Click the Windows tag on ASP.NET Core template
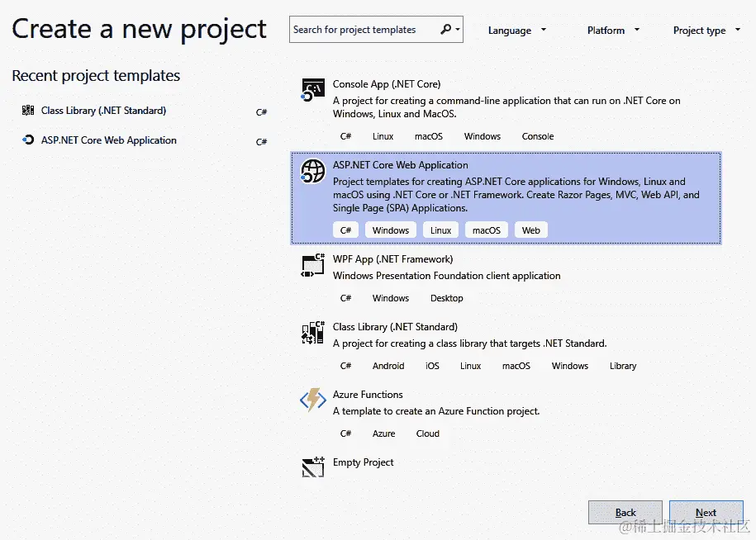756x540 pixels. coord(391,230)
